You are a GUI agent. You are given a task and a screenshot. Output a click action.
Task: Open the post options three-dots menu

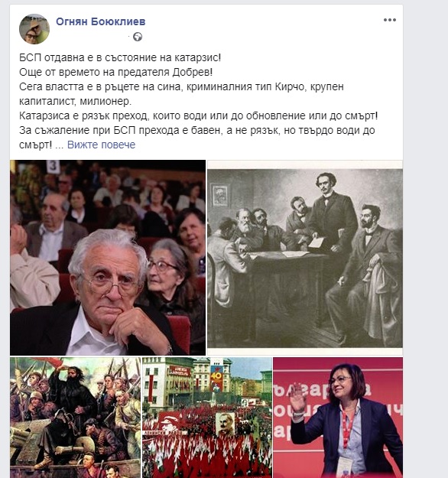point(389,20)
